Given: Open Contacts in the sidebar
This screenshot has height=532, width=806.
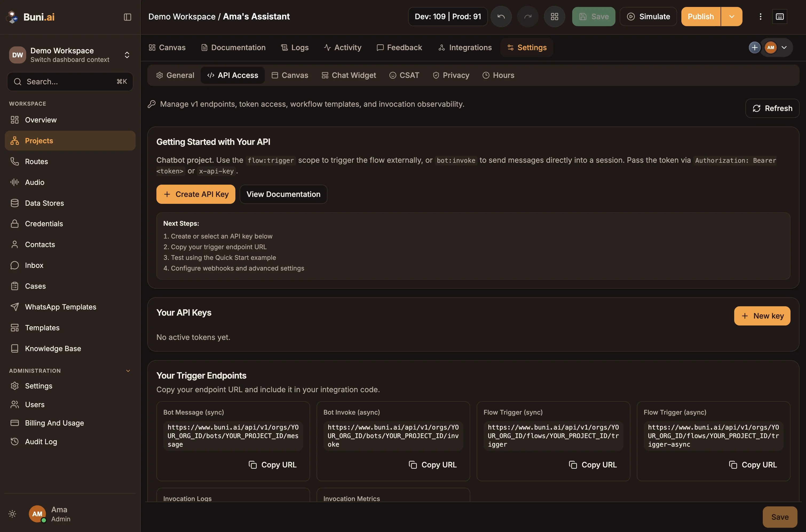Looking at the screenshot, I should tap(70, 244).
